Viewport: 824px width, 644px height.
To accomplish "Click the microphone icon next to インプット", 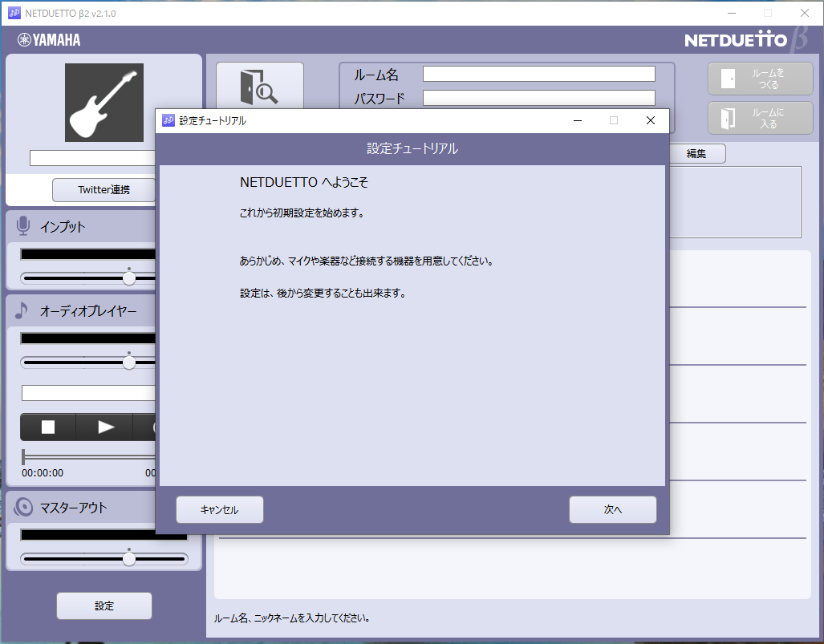I will pos(23,226).
